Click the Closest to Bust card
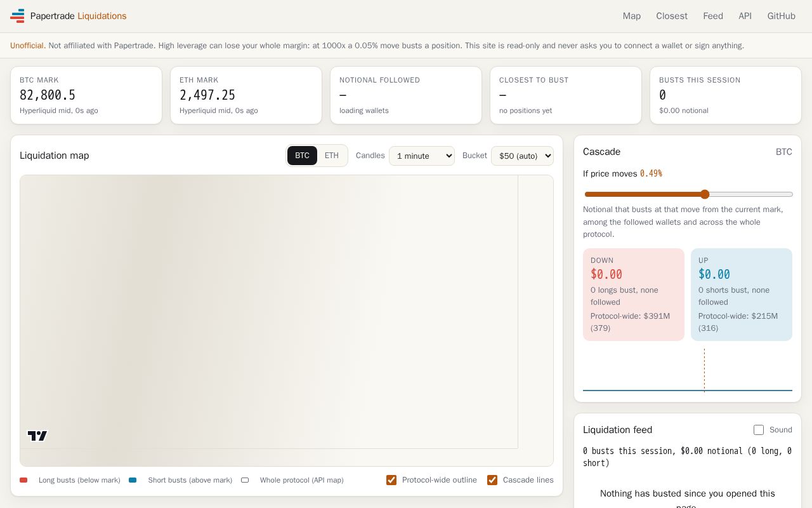This screenshot has width=812, height=508. tap(566, 95)
